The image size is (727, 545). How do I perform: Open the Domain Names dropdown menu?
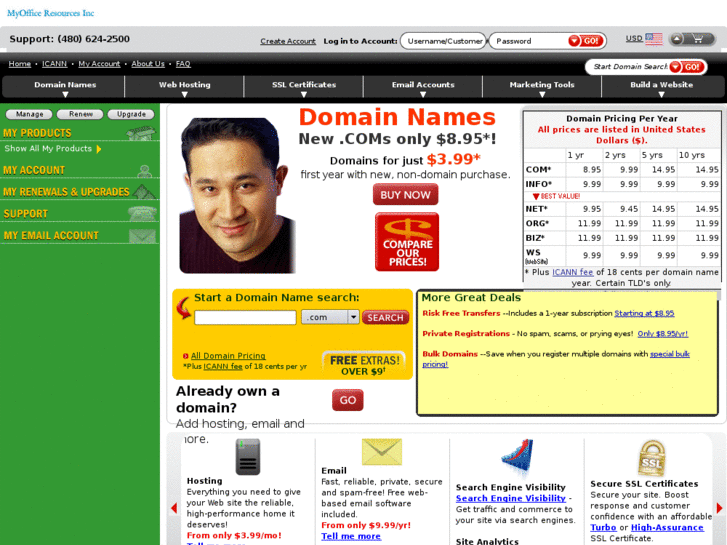[65, 88]
